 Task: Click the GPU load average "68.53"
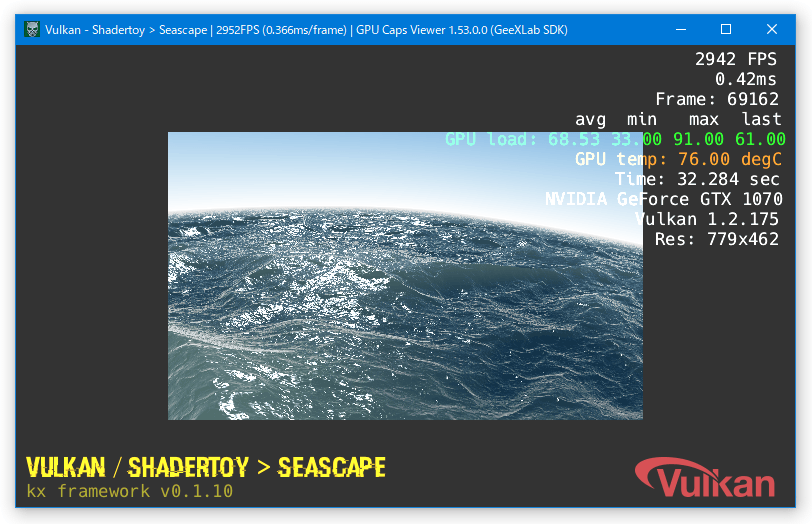(x=574, y=139)
